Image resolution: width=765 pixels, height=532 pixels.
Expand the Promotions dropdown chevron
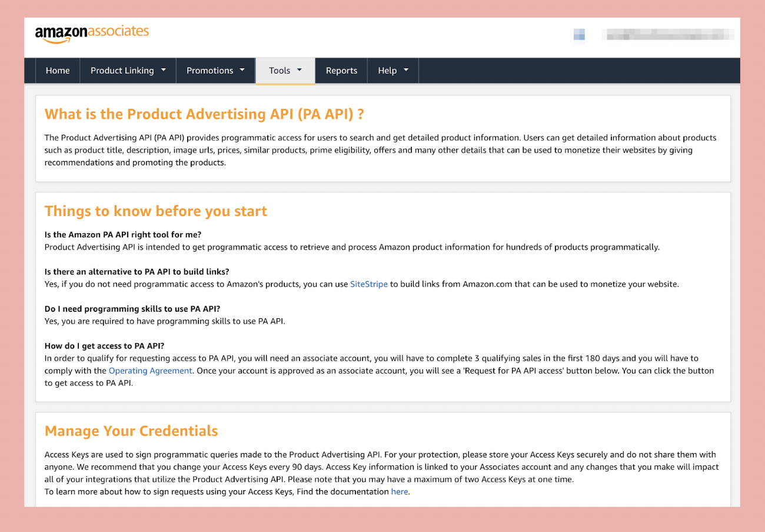[242, 70]
